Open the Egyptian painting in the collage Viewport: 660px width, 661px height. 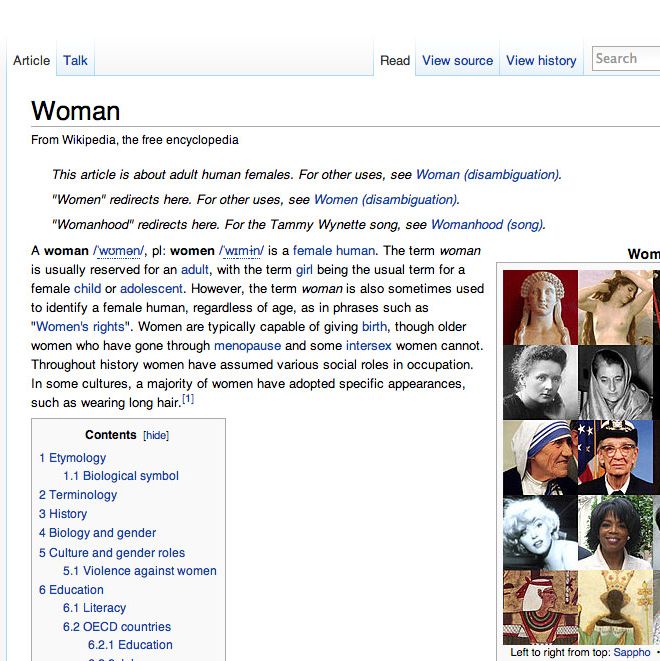click(x=540, y=607)
